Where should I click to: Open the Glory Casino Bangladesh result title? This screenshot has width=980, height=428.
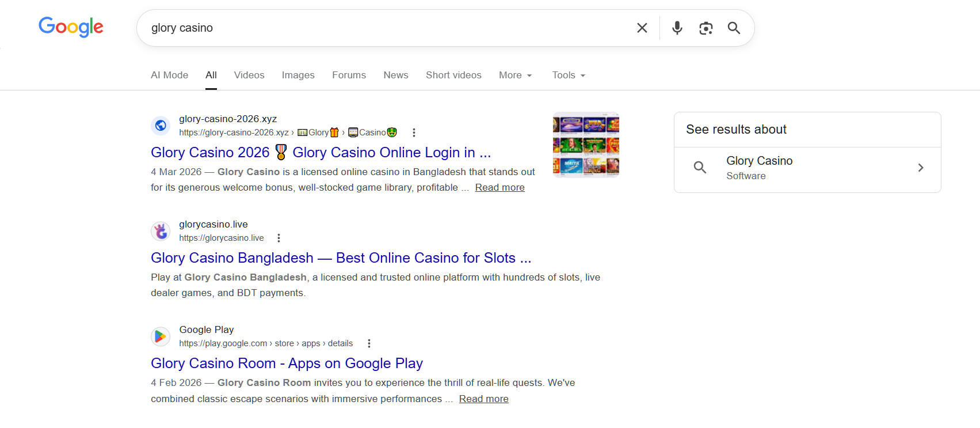(x=341, y=257)
